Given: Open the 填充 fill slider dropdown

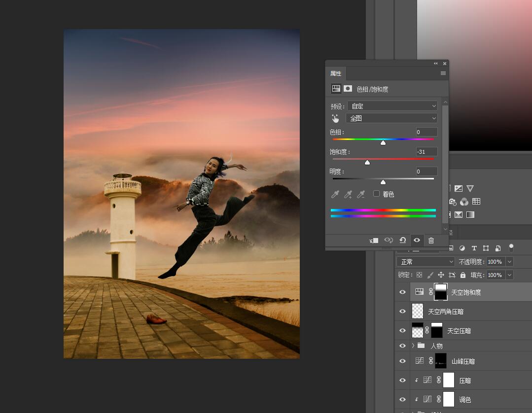Looking at the screenshot, I should coord(510,275).
